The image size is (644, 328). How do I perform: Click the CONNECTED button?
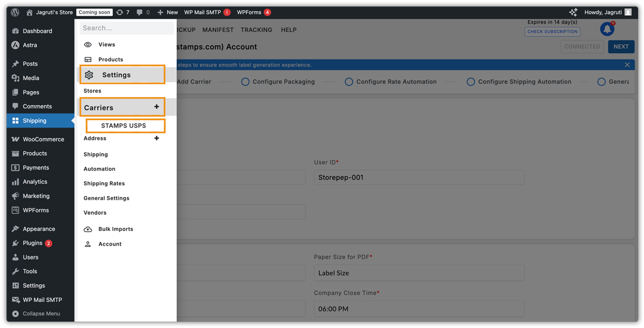582,47
